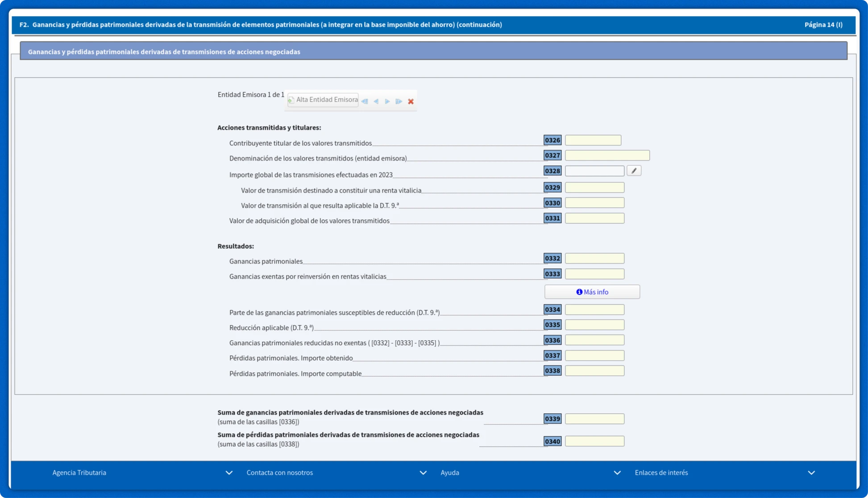Viewport: 868px width, 498px height.
Task: Expand the Ayuda footer section
Action: coord(617,473)
